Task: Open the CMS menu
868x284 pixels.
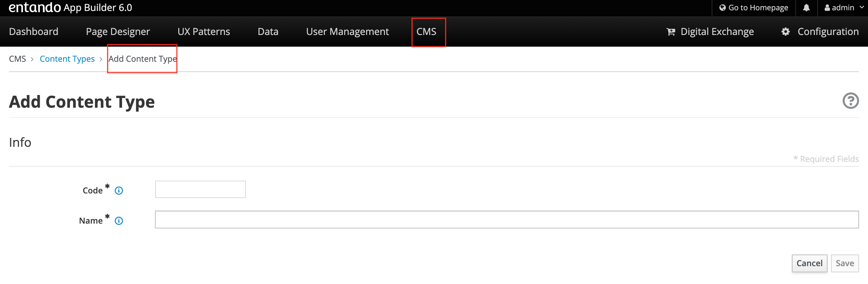Action: click(x=426, y=32)
